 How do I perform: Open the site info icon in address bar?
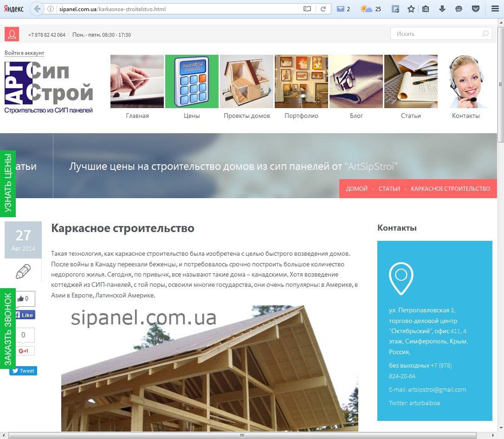coord(51,9)
